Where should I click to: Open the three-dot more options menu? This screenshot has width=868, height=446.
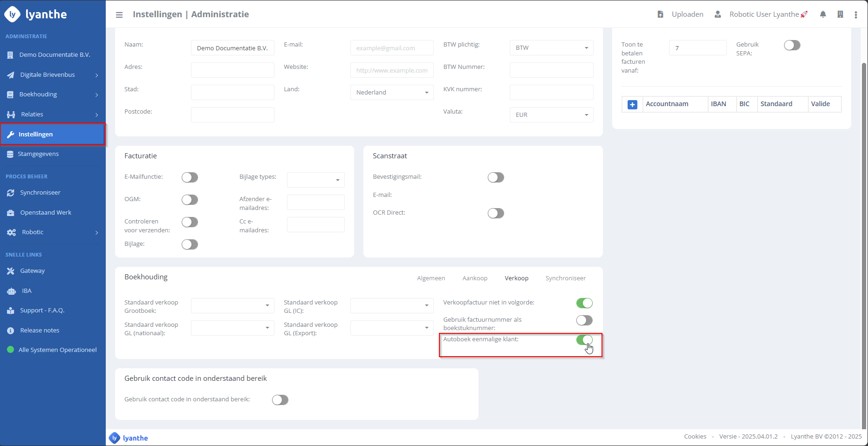click(x=855, y=15)
